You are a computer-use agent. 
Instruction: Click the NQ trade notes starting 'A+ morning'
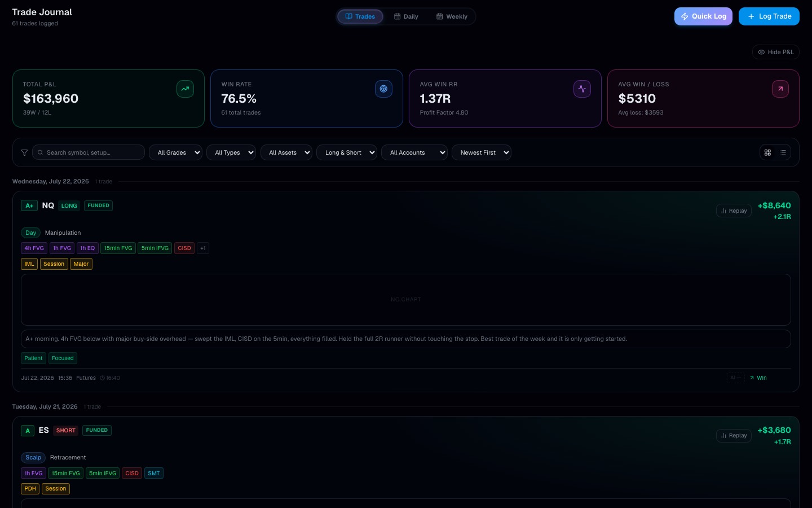(406, 339)
